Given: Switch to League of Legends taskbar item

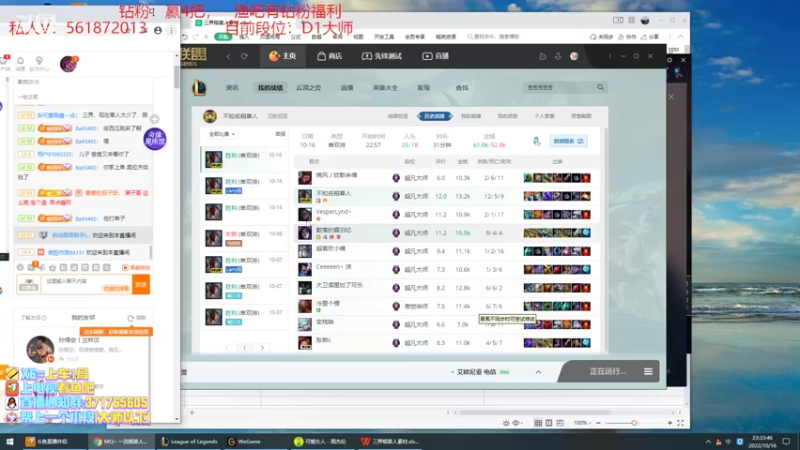Looking at the screenshot, I should [189, 441].
